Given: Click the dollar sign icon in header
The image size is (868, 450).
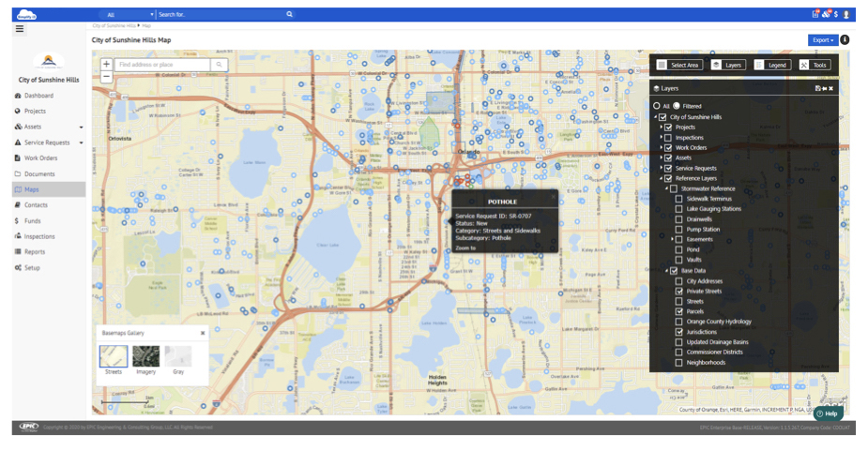Looking at the screenshot, I should coord(836,15).
